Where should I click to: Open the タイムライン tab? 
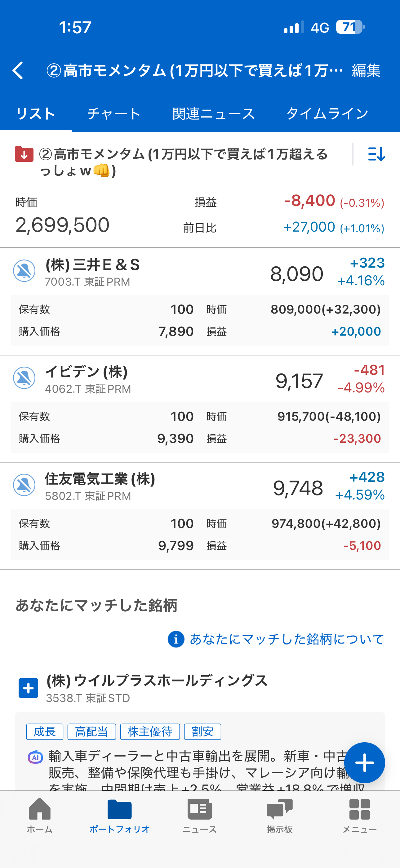point(327,114)
